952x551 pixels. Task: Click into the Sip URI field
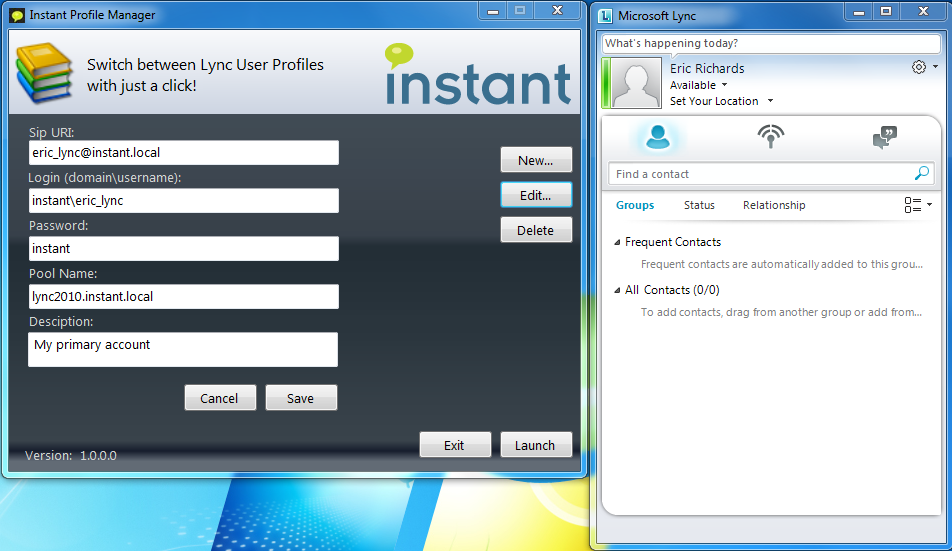coord(183,153)
